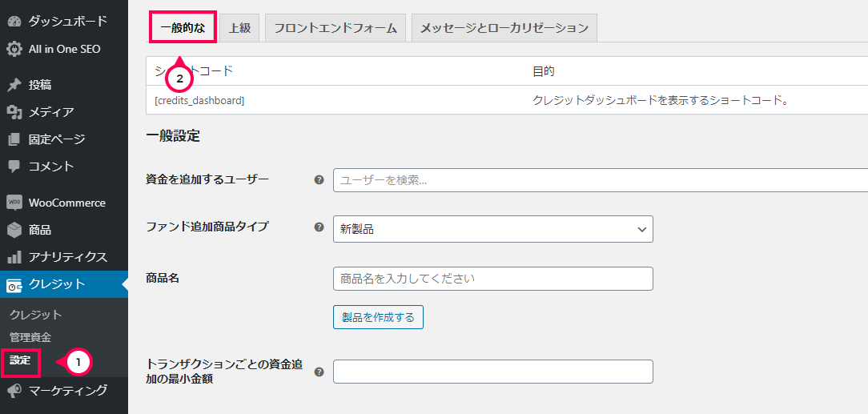Click the クレジット wallet icon

click(14, 285)
